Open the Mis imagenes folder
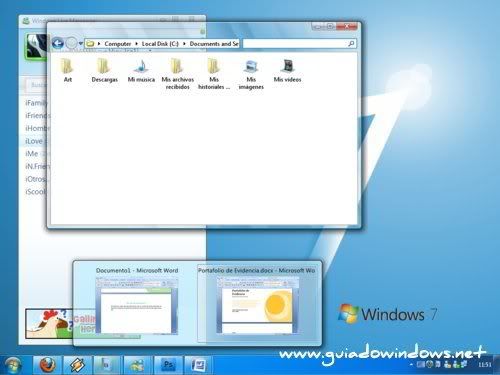Viewport: 500px width, 375px height. tap(251, 73)
